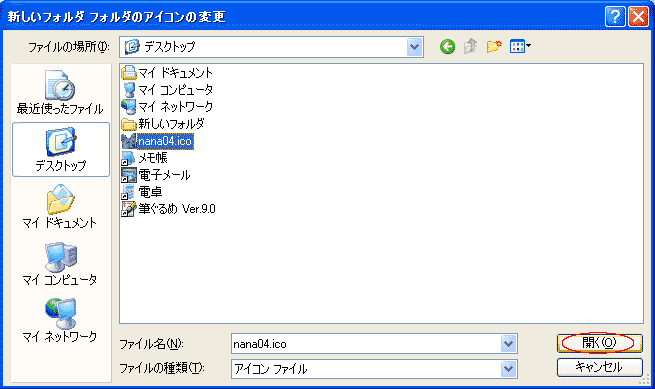
Task: Select デスクトップ in the places bar
Action: point(61,150)
